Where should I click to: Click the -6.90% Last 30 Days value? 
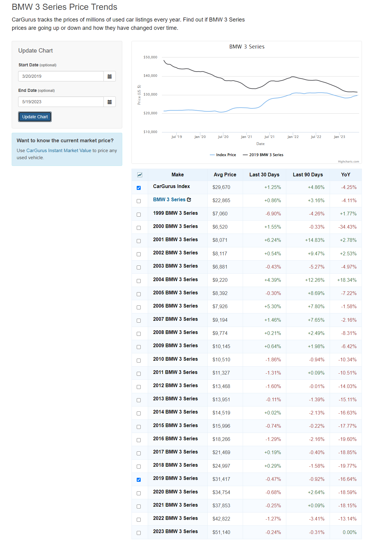pyautogui.click(x=273, y=214)
